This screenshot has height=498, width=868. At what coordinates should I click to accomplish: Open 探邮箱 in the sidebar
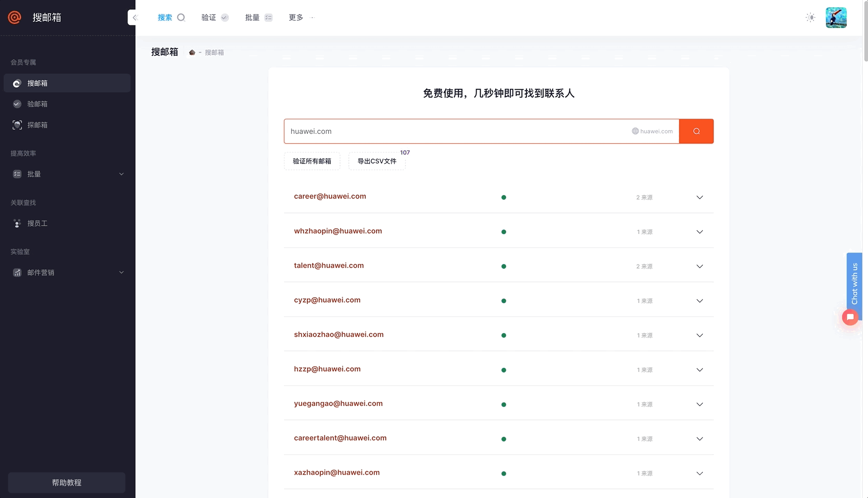(67, 125)
